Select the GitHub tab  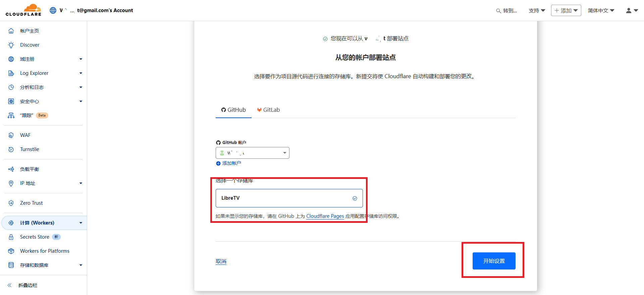(x=233, y=110)
